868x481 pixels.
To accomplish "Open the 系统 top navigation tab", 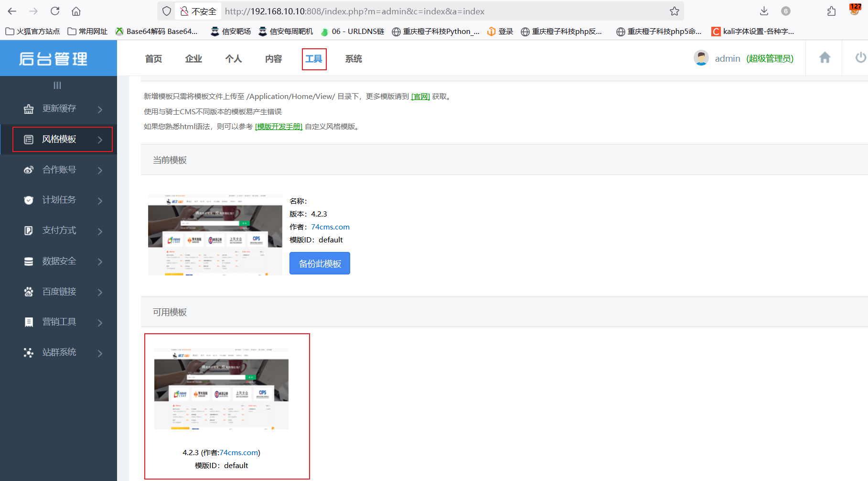I will 354,59.
